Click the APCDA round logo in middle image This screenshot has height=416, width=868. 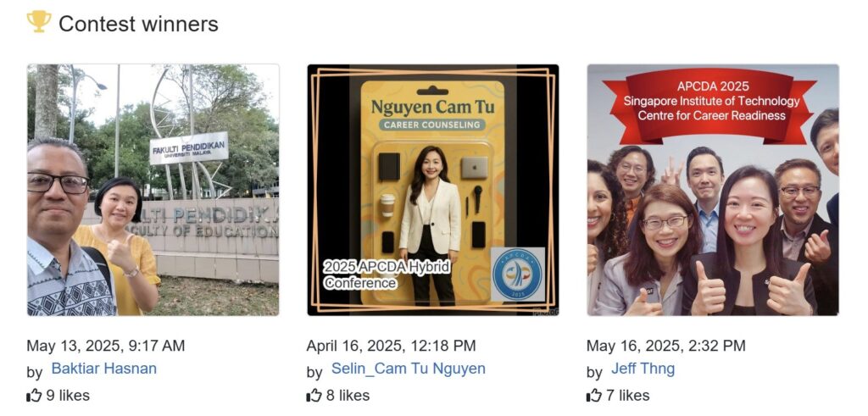pyautogui.click(x=518, y=275)
